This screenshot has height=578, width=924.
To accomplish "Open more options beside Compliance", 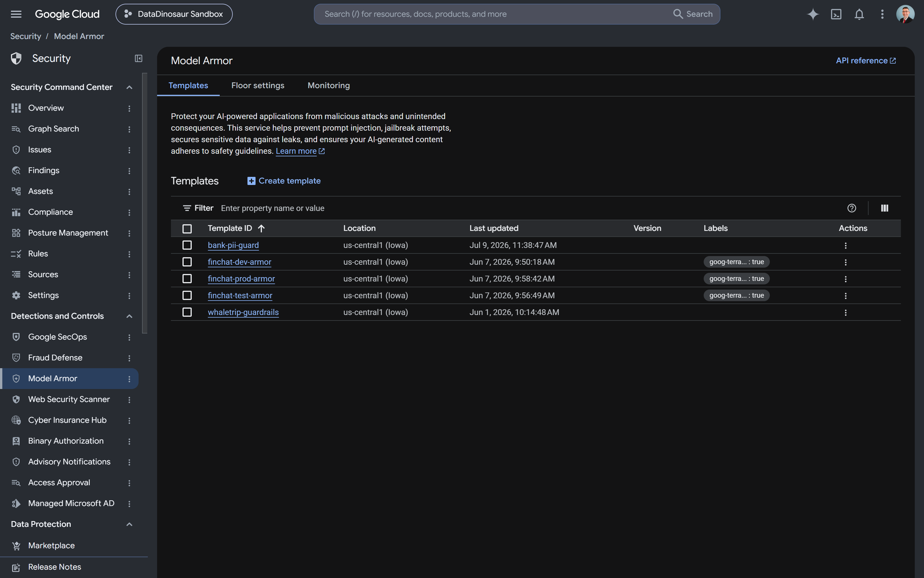I will (x=129, y=212).
